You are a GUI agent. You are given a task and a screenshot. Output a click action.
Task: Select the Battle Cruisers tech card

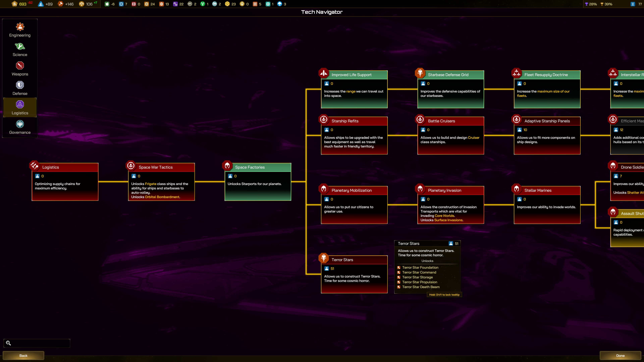coord(450,136)
